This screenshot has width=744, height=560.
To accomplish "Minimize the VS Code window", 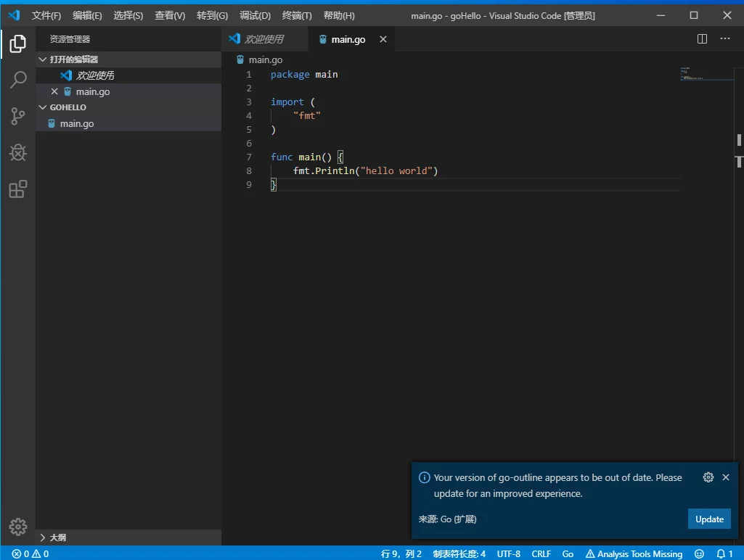I will 661,15.
